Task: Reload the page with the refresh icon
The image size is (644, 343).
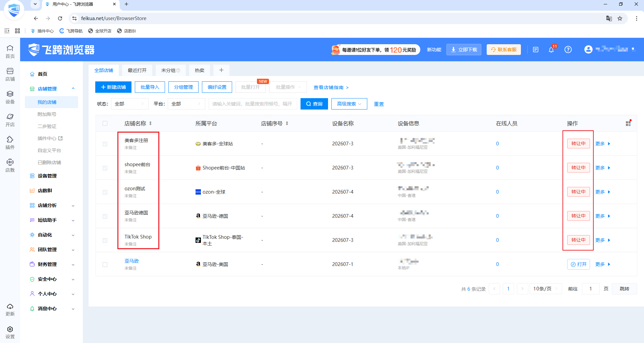Action: pyautogui.click(x=60, y=18)
